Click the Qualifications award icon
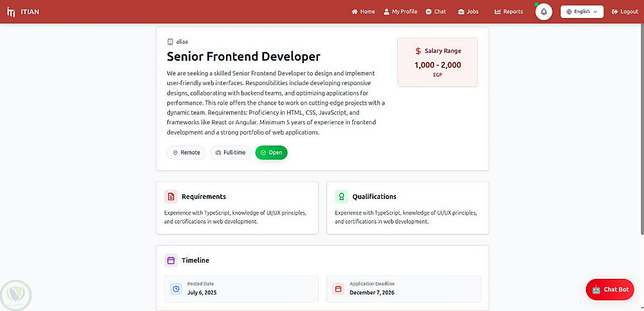Screen dimensions: 644x311 341,196
